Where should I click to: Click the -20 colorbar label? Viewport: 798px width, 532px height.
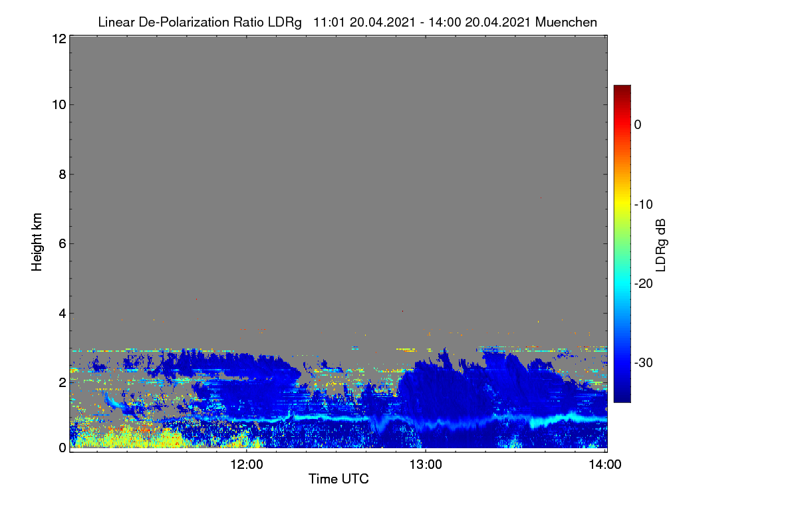[643, 283]
